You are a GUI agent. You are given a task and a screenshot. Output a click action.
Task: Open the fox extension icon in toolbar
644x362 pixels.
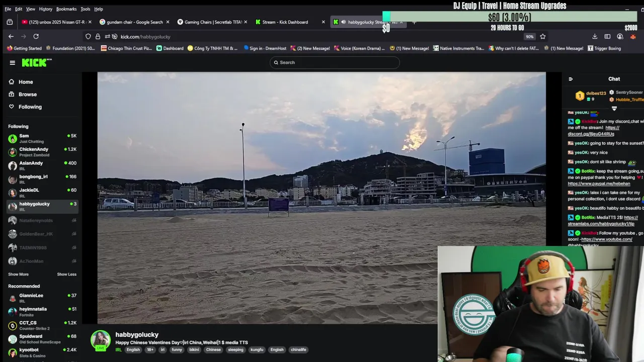pos(633,36)
